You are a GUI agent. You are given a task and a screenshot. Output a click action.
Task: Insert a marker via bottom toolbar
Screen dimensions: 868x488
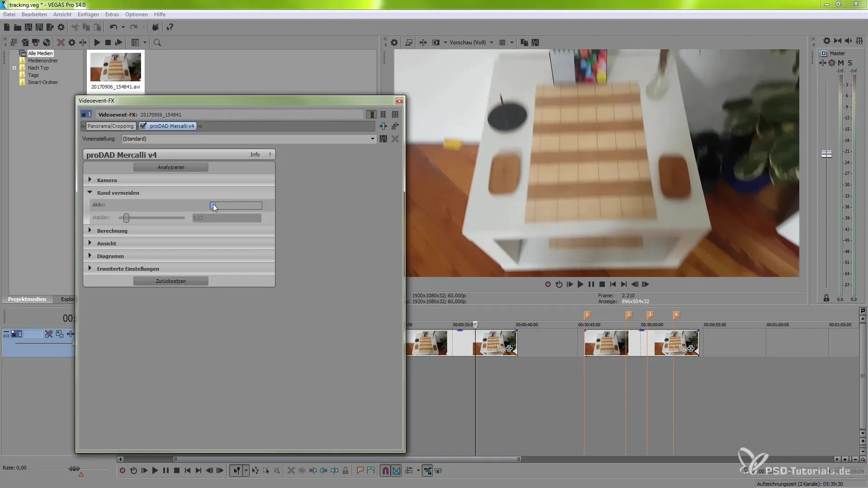[x=360, y=471]
